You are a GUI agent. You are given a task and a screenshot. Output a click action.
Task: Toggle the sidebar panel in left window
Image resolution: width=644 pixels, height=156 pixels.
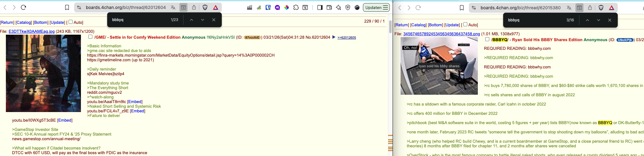click(x=320, y=7)
